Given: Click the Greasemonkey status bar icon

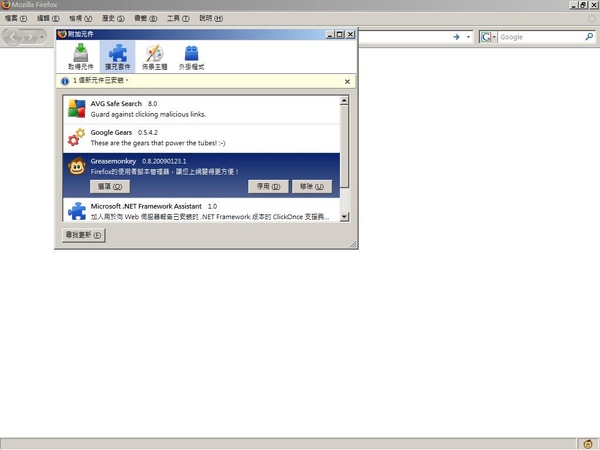Looking at the screenshot, I should click(589, 444).
